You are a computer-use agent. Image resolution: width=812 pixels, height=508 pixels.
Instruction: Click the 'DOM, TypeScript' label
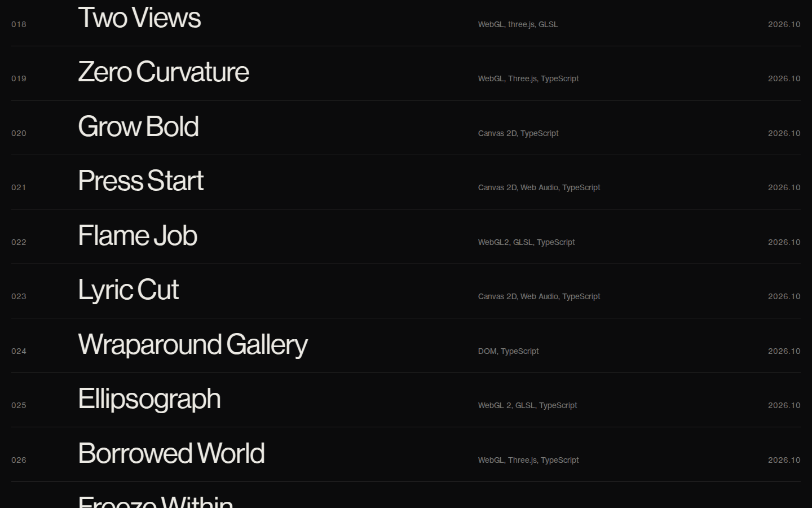508,351
